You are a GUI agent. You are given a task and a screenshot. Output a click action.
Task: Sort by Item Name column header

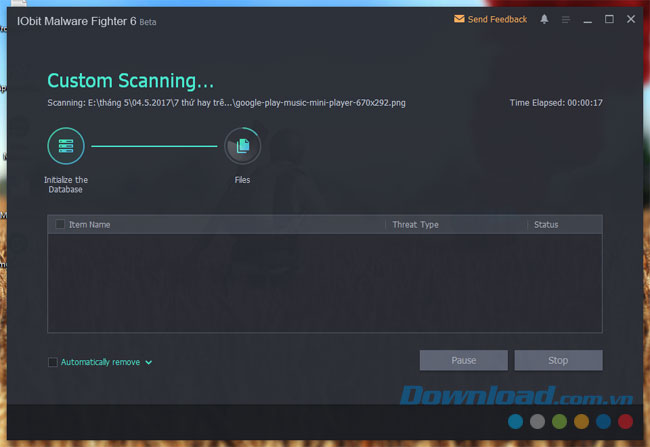click(x=90, y=225)
